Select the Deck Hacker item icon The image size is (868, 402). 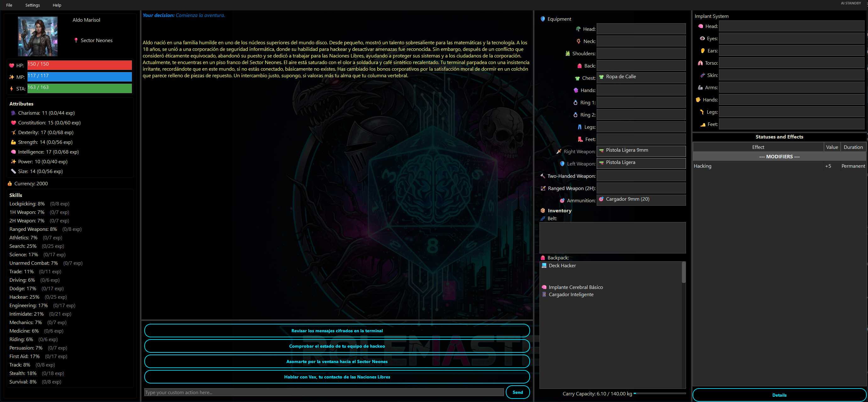544,265
